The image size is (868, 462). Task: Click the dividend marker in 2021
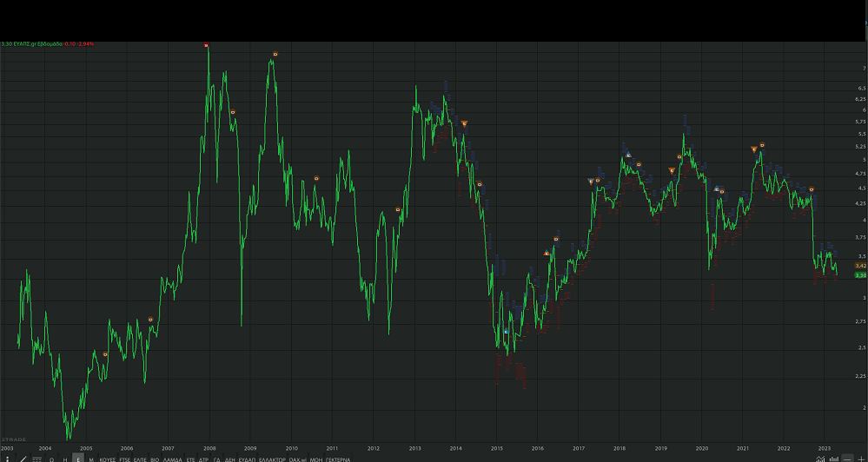click(x=762, y=145)
